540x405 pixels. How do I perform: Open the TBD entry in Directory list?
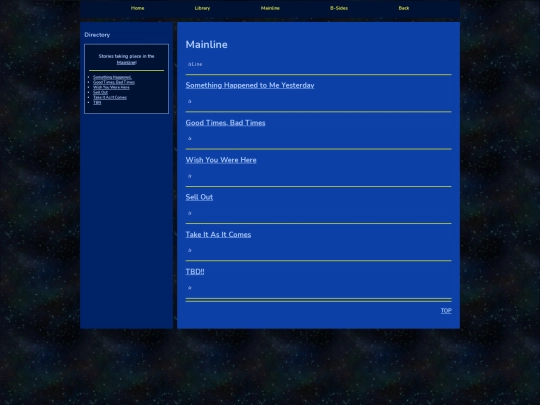[x=97, y=102]
